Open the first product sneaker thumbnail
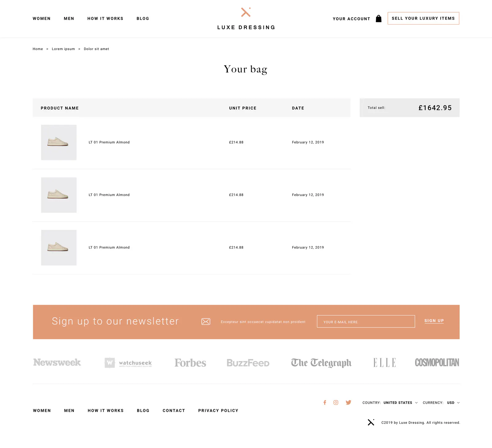The height and width of the screenshot is (448, 492). 59,142
